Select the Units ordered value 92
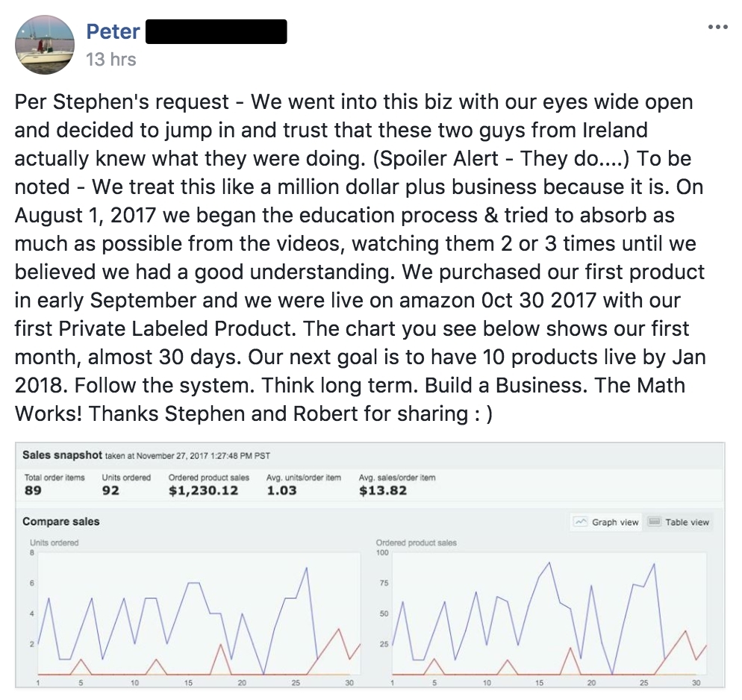742x700 pixels. [110, 491]
